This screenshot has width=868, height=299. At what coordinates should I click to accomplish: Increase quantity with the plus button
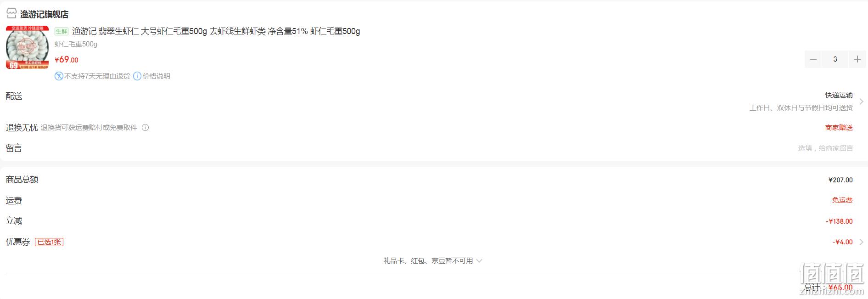(857, 59)
